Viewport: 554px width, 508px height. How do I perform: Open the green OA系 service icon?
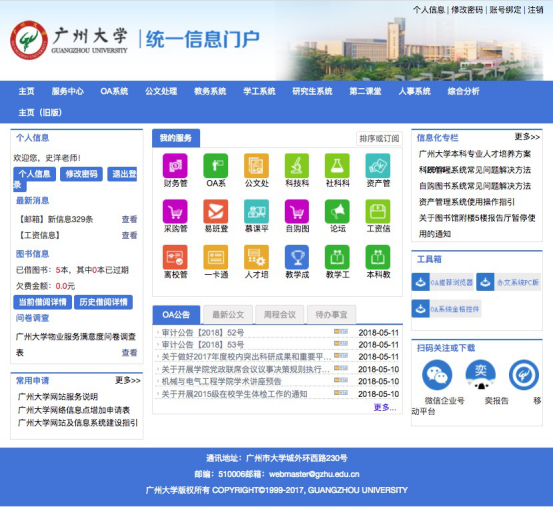click(x=216, y=166)
